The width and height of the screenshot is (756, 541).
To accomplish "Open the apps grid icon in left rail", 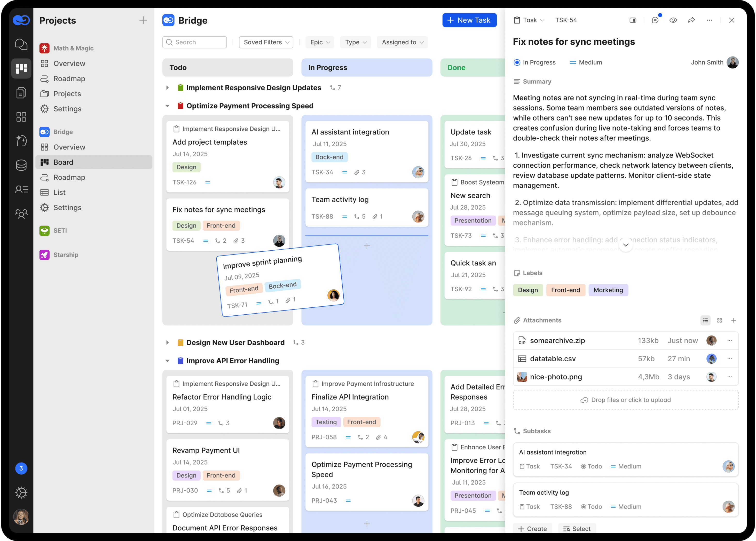I will click(21, 117).
